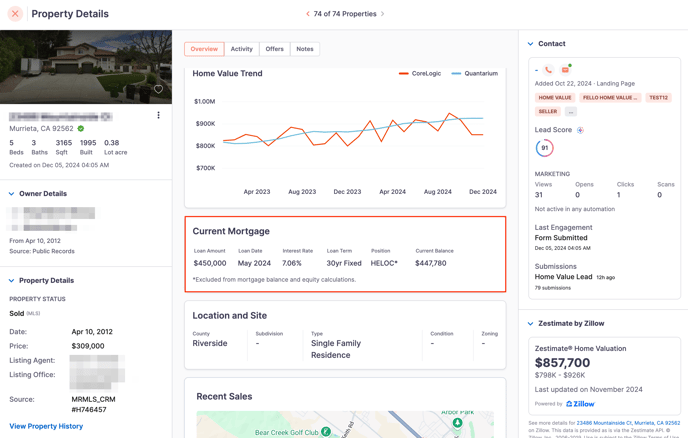Click the SELLER tag

(548, 111)
